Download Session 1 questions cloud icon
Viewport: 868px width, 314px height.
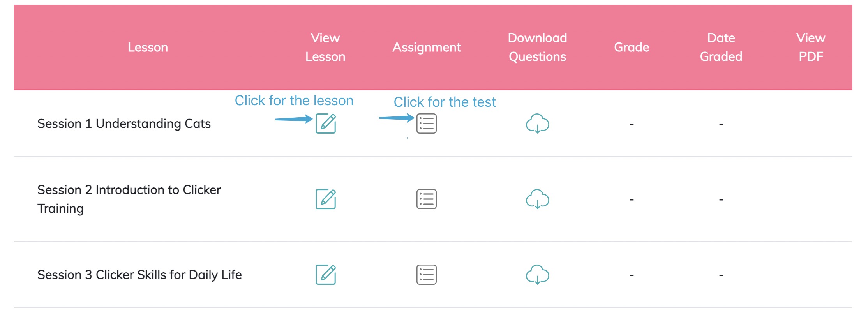pyautogui.click(x=538, y=123)
